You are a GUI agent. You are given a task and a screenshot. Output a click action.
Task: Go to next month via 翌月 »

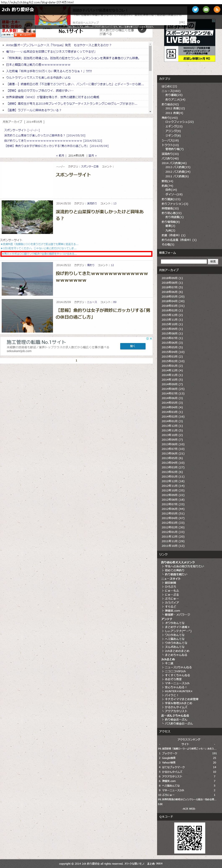click(93, 156)
